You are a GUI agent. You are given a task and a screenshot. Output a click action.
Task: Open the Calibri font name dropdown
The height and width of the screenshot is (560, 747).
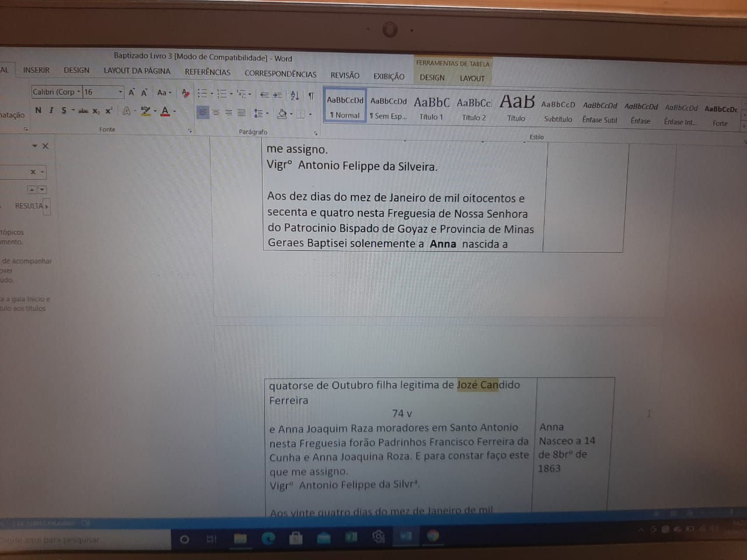[79, 92]
